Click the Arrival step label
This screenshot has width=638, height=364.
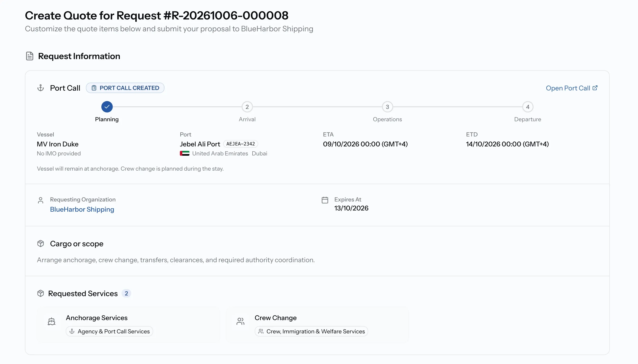(x=247, y=119)
